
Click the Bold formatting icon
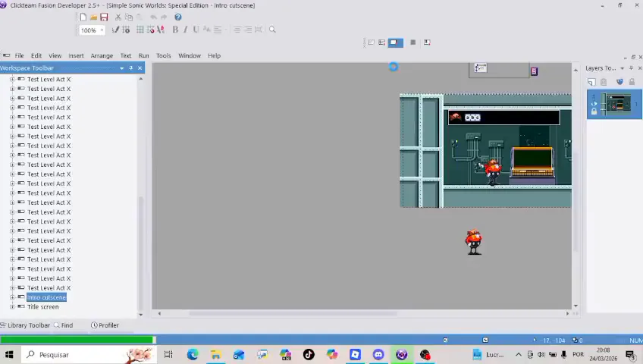click(175, 30)
